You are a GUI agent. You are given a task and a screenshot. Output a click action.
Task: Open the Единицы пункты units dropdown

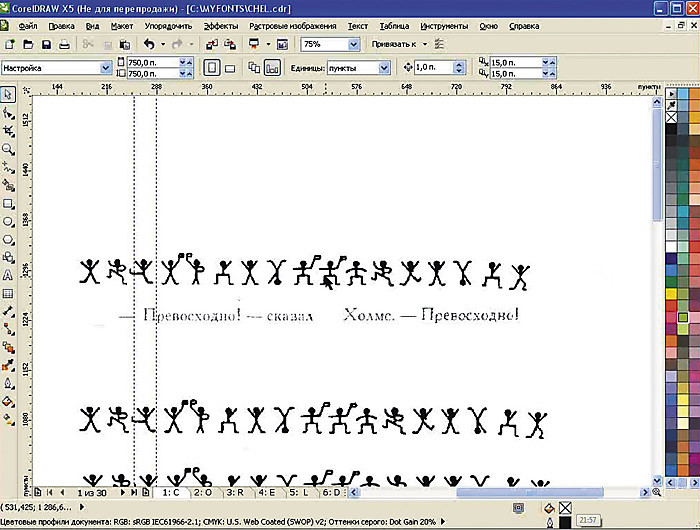tap(383, 68)
